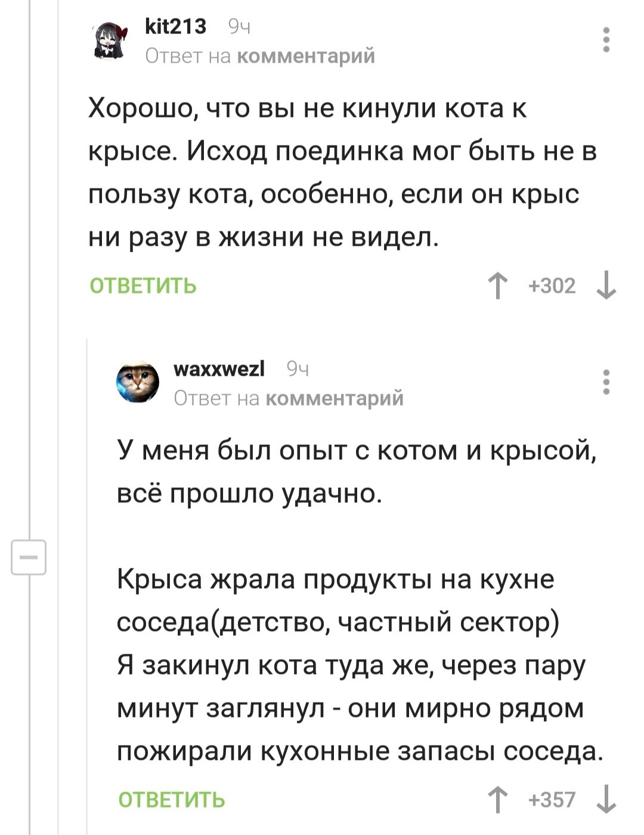Collapse the comment thread with minus box
The height and width of the screenshot is (835, 644).
29,557
